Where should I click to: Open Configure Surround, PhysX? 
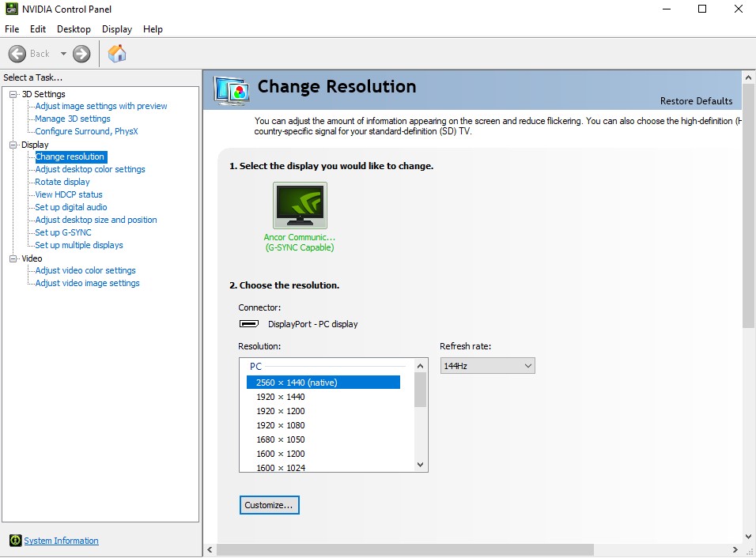86,131
